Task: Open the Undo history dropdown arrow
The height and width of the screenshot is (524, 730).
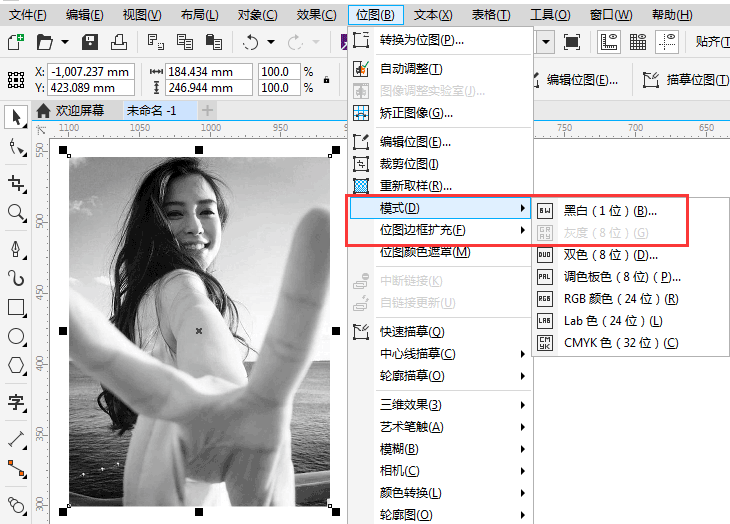Action: tap(270, 42)
